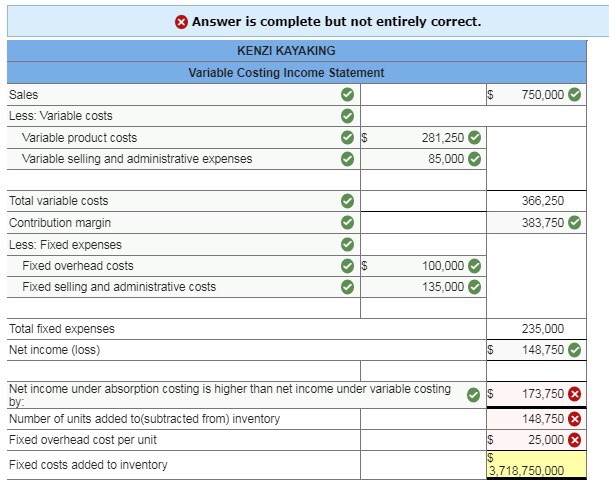Click the green check beside 281,250
609x504 pixels.
[474, 137]
